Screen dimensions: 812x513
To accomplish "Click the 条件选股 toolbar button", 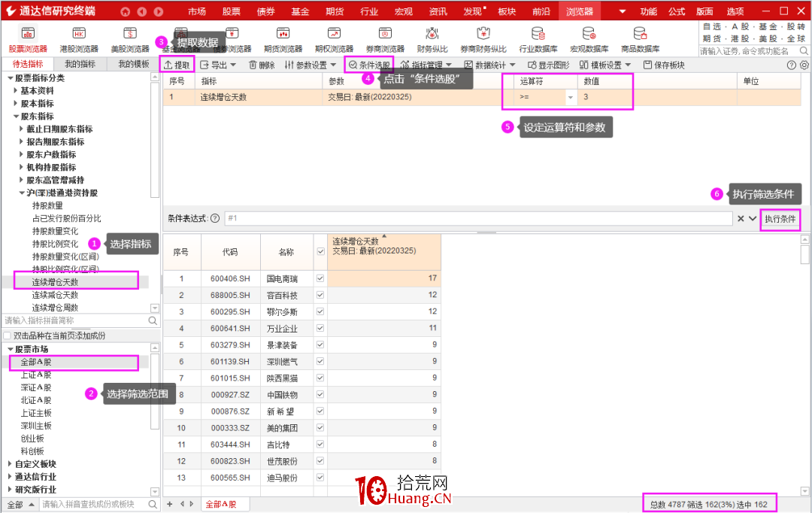I will [368, 65].
